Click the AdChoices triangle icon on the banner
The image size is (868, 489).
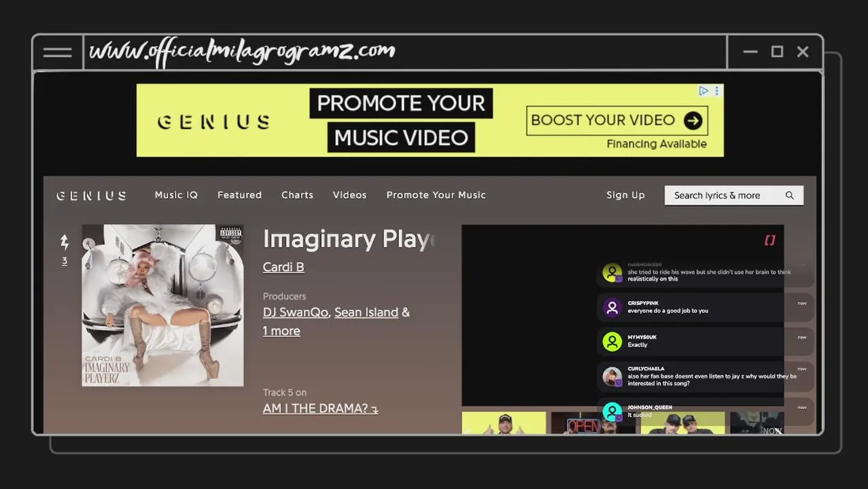[x=704, y=91]
